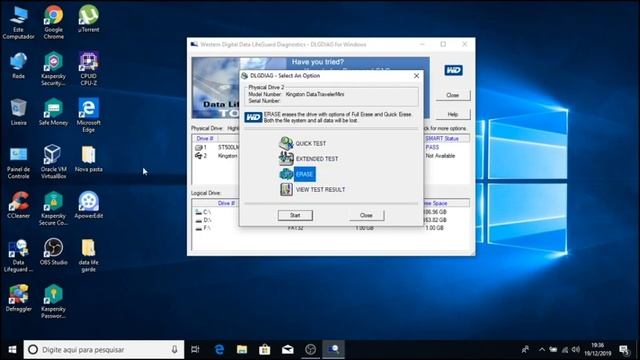
Task: Open File Explorer from the taskbar
Action: tap(242, 350)
